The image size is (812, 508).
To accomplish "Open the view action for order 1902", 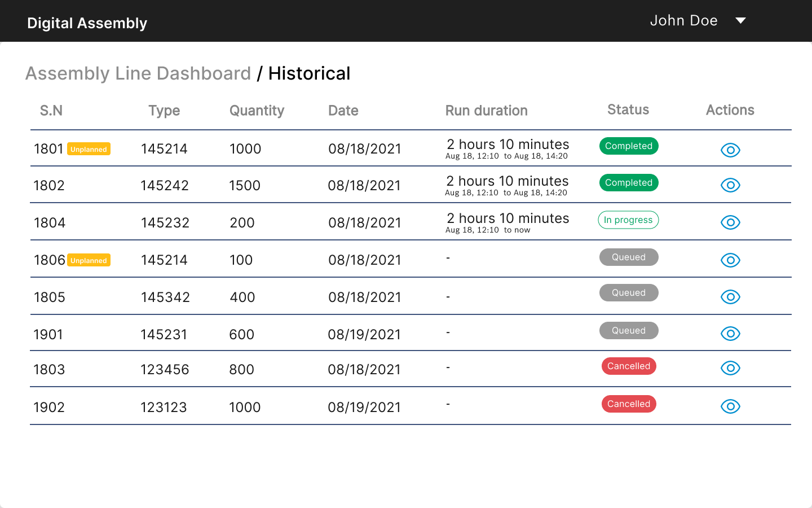I will [730, 406].
